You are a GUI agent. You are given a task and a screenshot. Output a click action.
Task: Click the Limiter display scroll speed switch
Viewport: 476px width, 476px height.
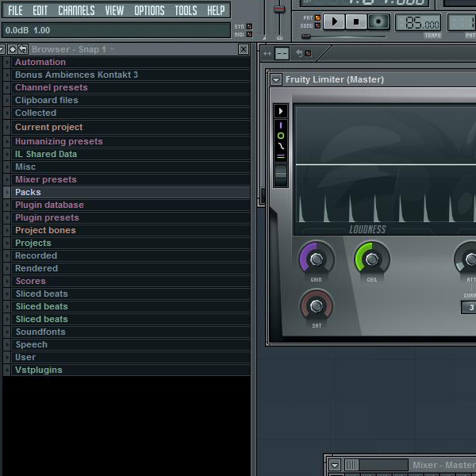click(x=281, y=175)
